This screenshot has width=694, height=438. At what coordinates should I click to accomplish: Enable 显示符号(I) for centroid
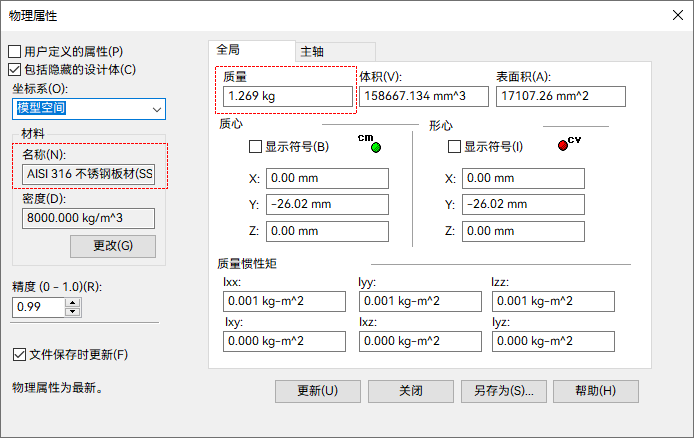tap(455, 147)
